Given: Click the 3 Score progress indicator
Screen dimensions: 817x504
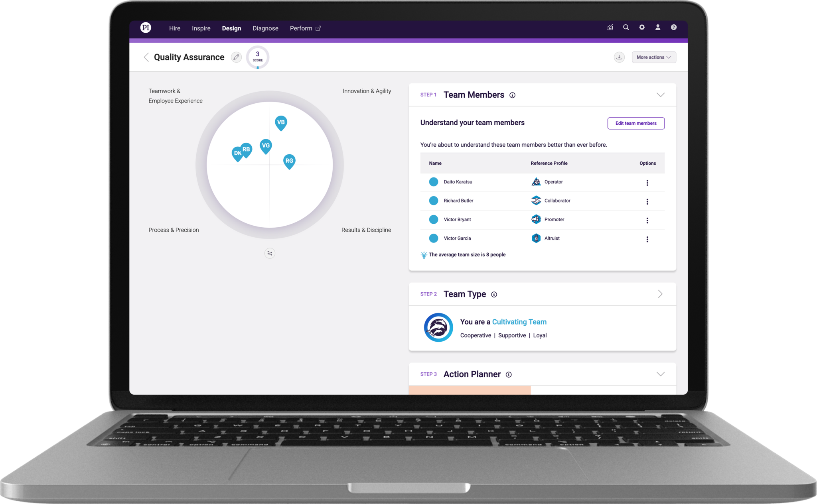Looking at the screenshot, I should [x=258, y=57].
